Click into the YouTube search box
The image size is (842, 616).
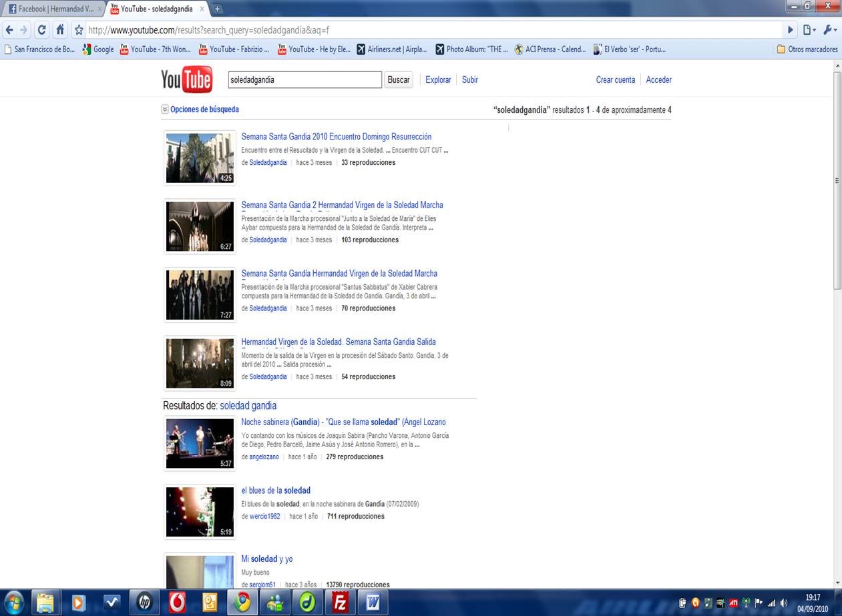tap(304, 79)
